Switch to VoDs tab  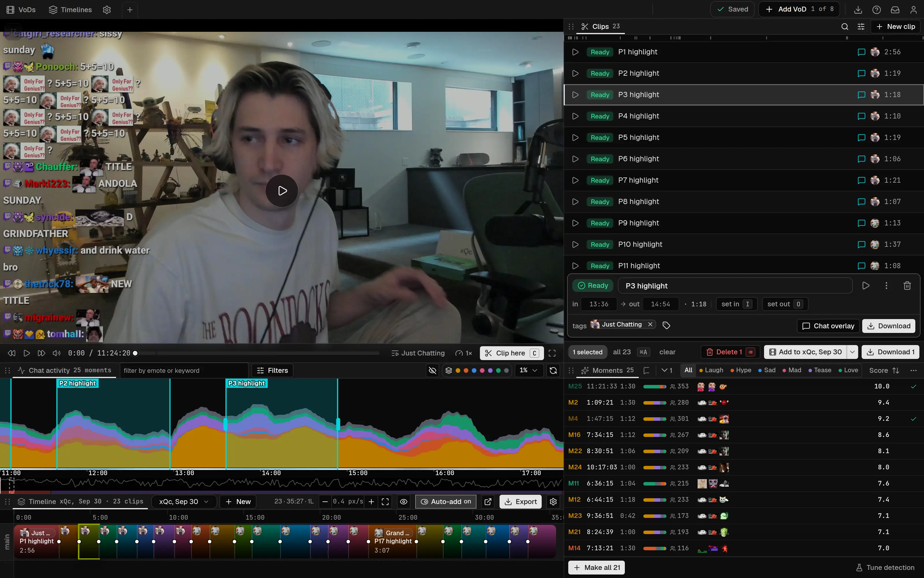pyautogui.click(x=21, y=10)
